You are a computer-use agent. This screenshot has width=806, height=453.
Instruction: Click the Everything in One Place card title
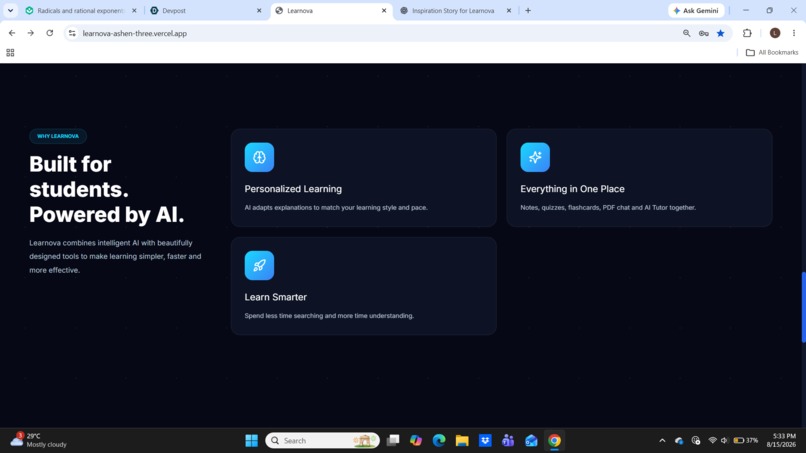572,189
